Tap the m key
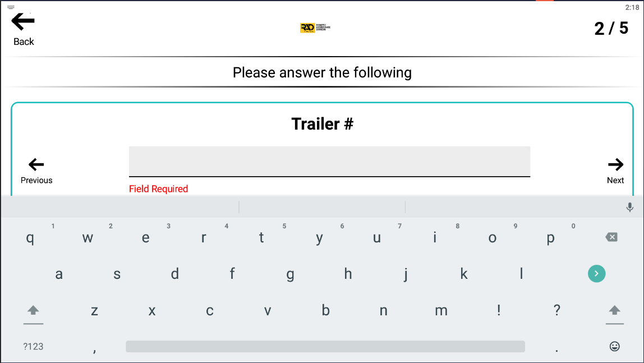The width and height of the screenshot is (644, 363). pyautogui.click(x=441, y=310)
